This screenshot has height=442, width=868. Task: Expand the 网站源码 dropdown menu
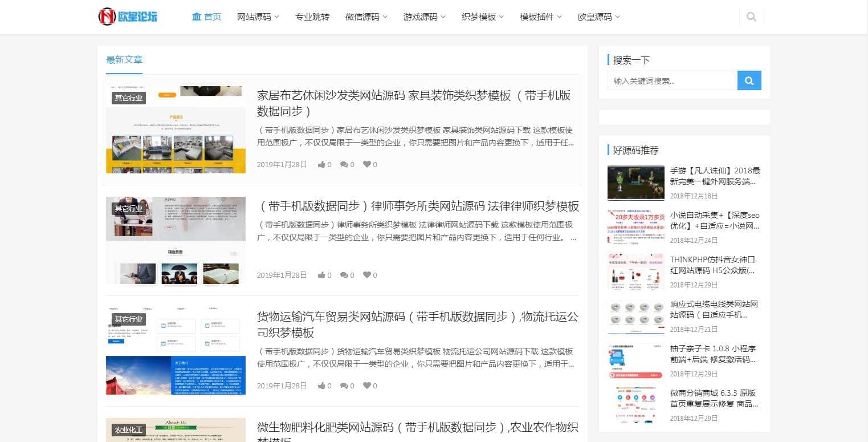point(258,17)
